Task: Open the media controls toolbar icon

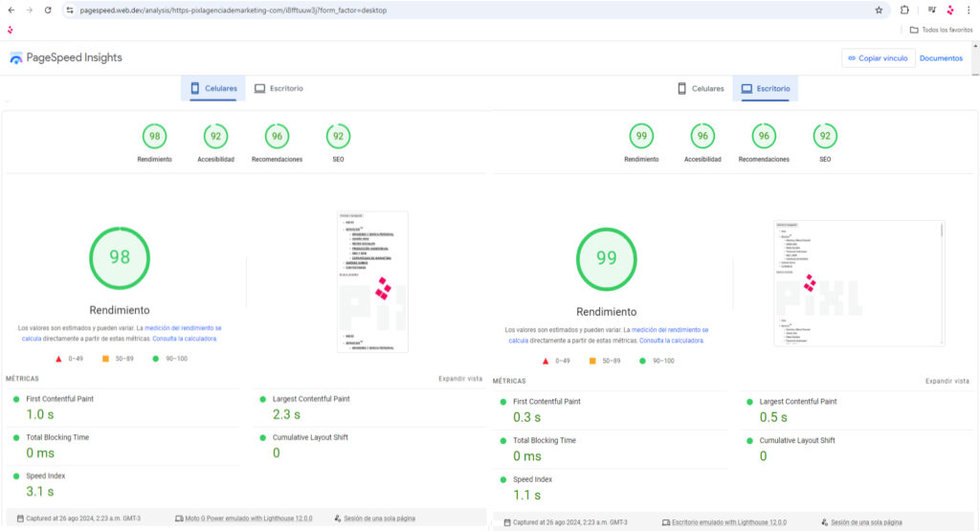Action: click(x=931, y=10)
